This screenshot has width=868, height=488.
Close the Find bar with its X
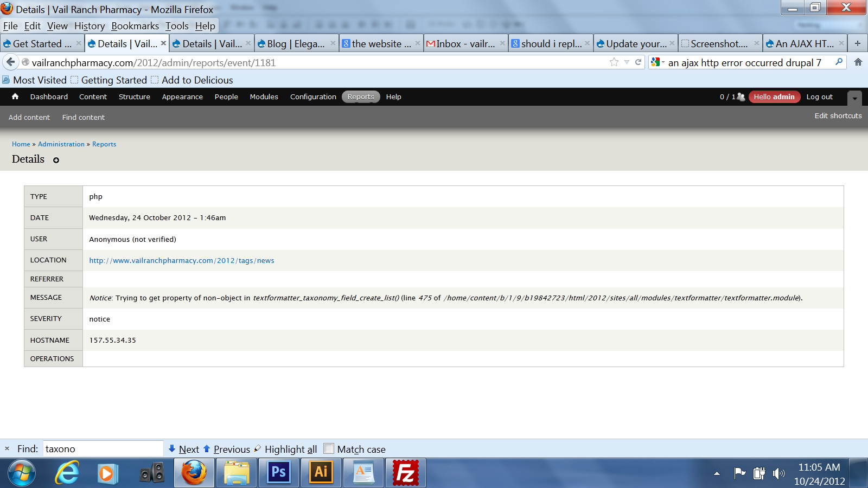(x=7, y=449)
